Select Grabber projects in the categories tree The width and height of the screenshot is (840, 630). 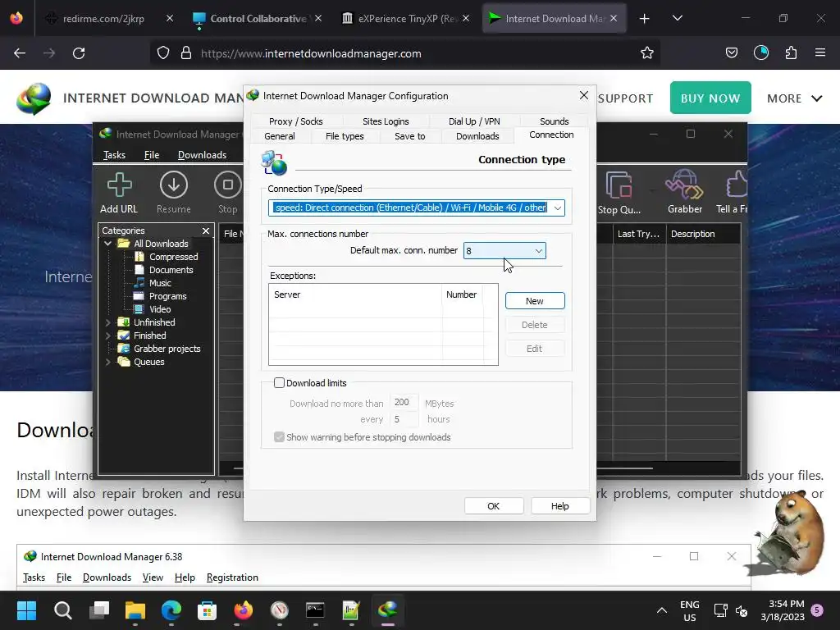point(167,349)
